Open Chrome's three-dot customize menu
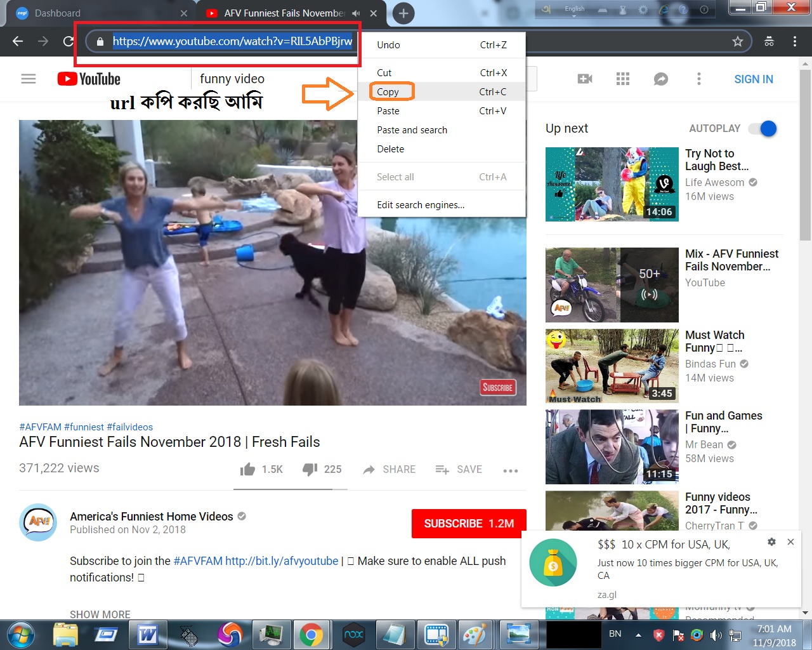Screen dimensions: 812x650 tap(794, 41)
